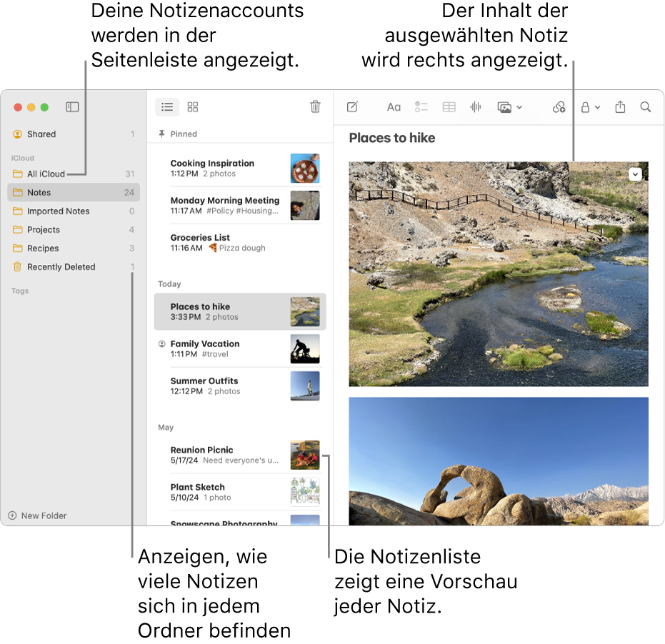Switch to gallery view of notes
The width and height of the screenshot is (665, 644).
(193, 107)
